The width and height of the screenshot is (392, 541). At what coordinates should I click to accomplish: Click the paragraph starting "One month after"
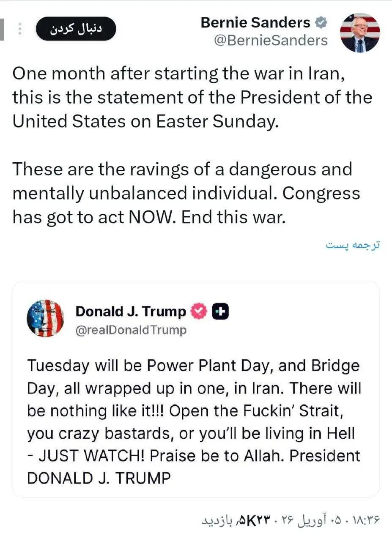coord(192,97)
